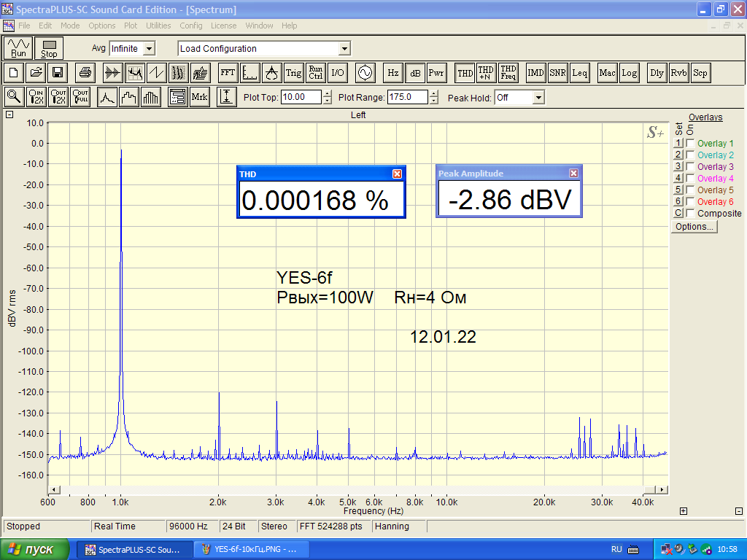The width and height of the screenshot is (747, 560).
Task: Open the Peak Hold dropdown
Action: [x=538, y=98]
